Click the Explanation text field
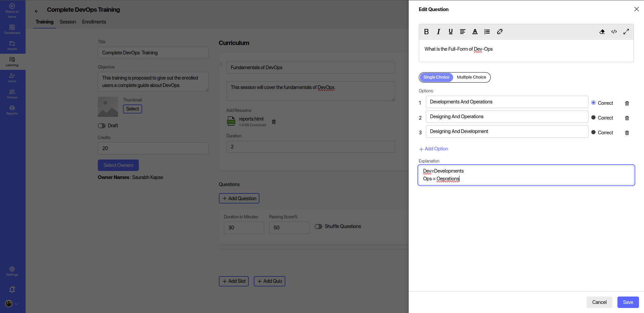 point(526,175)
